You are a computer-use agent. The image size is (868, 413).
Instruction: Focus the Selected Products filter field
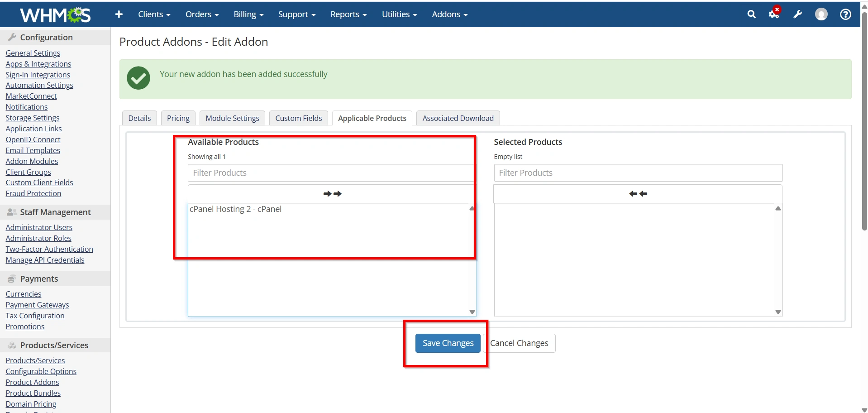pos(638,173)
